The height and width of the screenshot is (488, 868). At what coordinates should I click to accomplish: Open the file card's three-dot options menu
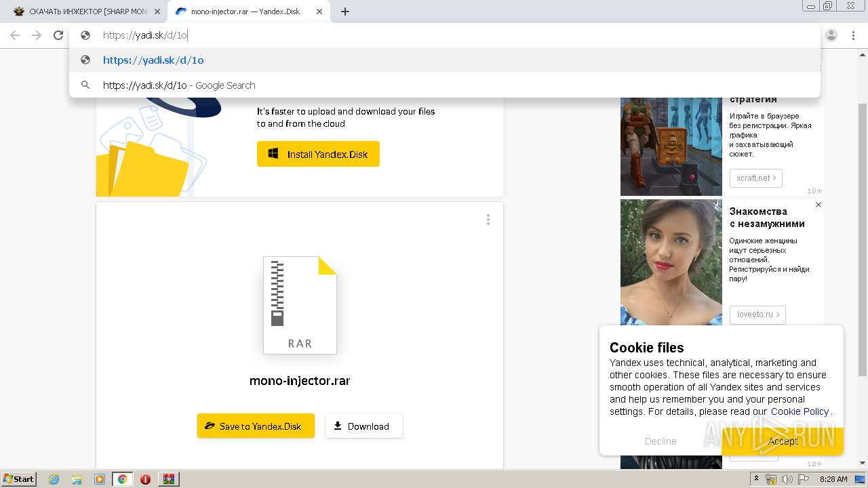[488, 220]
